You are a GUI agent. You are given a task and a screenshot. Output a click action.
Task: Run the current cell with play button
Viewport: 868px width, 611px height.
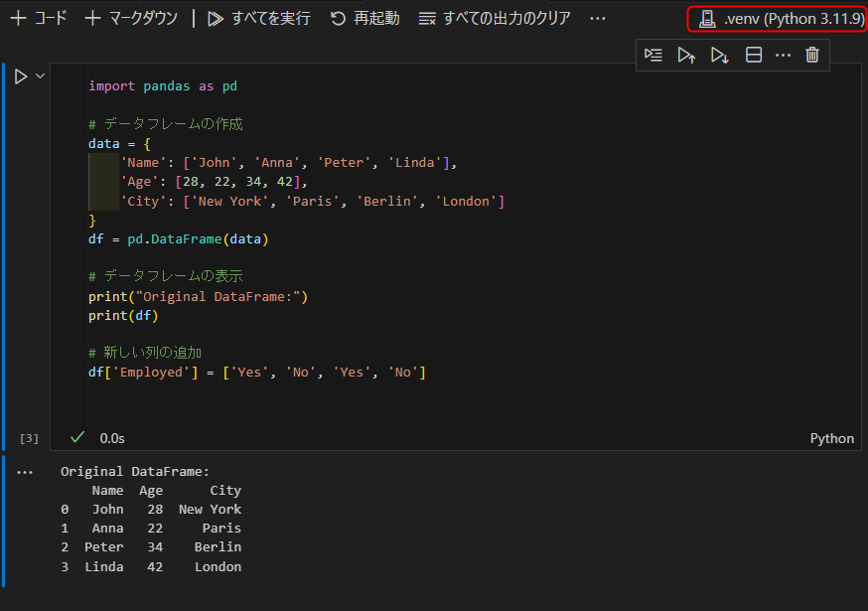pyautogui.click(x=21, y=76)
